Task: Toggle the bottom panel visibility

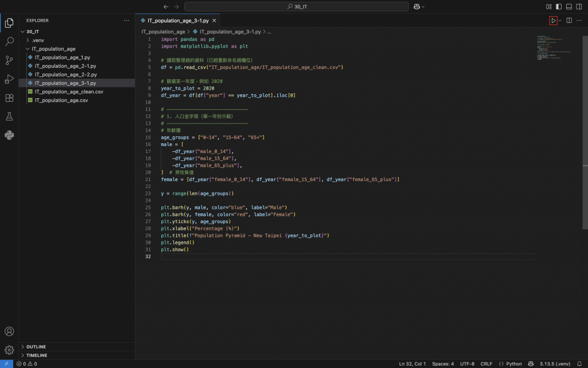Action: [x=569, y=7]
